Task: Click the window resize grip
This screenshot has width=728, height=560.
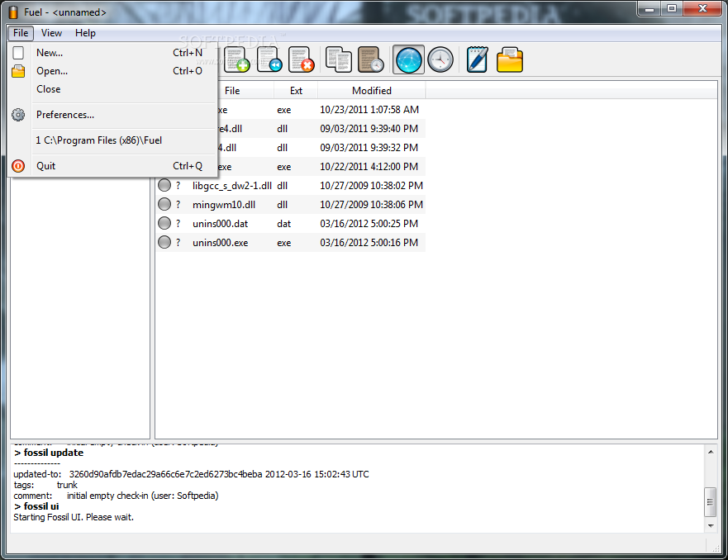Action: [x=716, y=548]
